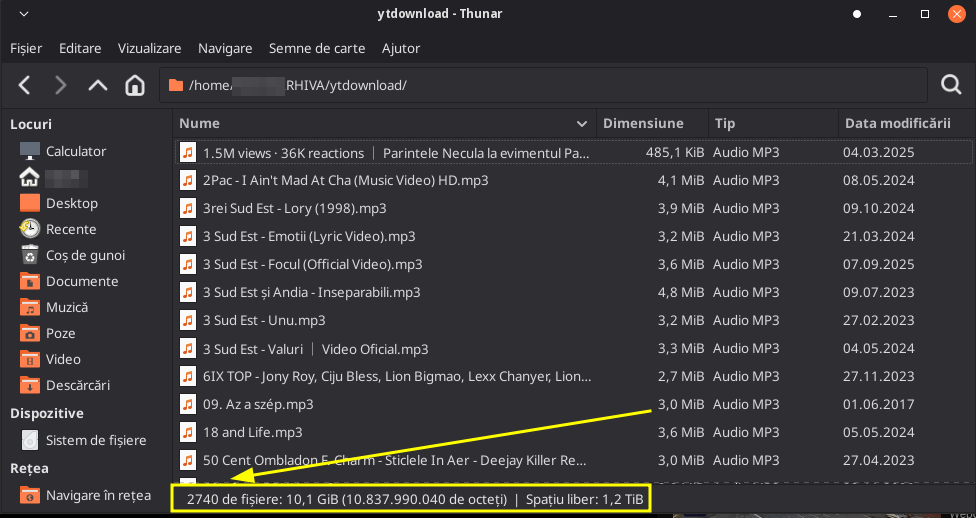Go forward using the right arrow button
Viewport: 976px width, 518px height.
pos(60,85)
